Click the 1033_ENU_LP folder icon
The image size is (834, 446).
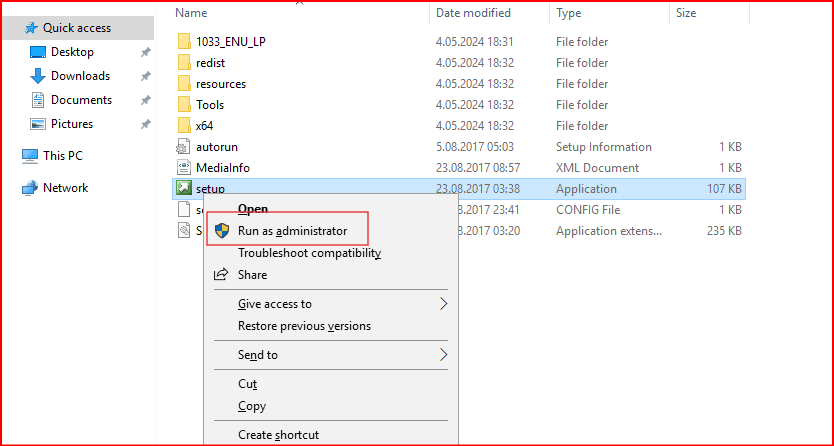183,42
